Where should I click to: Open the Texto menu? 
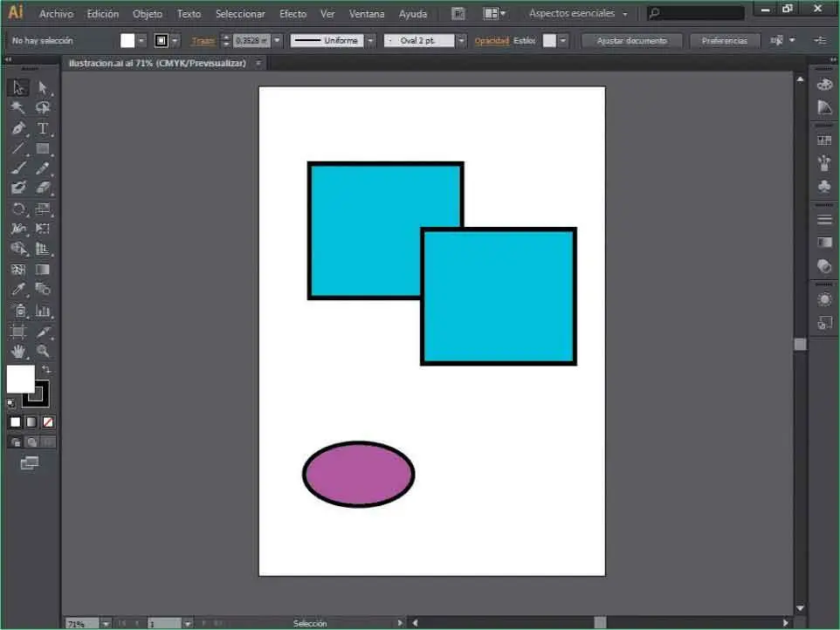point(189,14)
